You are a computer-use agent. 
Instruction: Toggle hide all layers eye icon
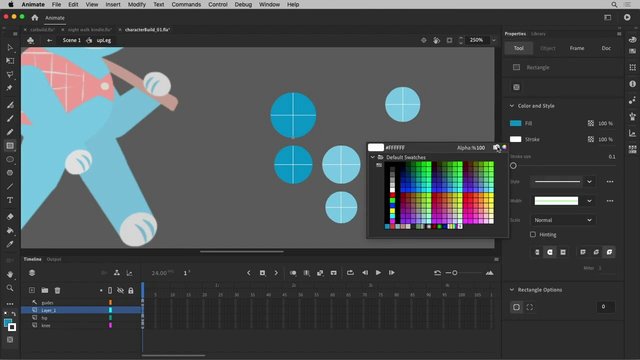tap(120, 290)
